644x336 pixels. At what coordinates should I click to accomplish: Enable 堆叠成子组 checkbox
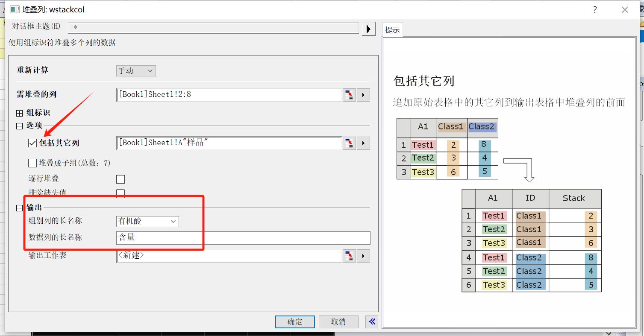(32, 163)
